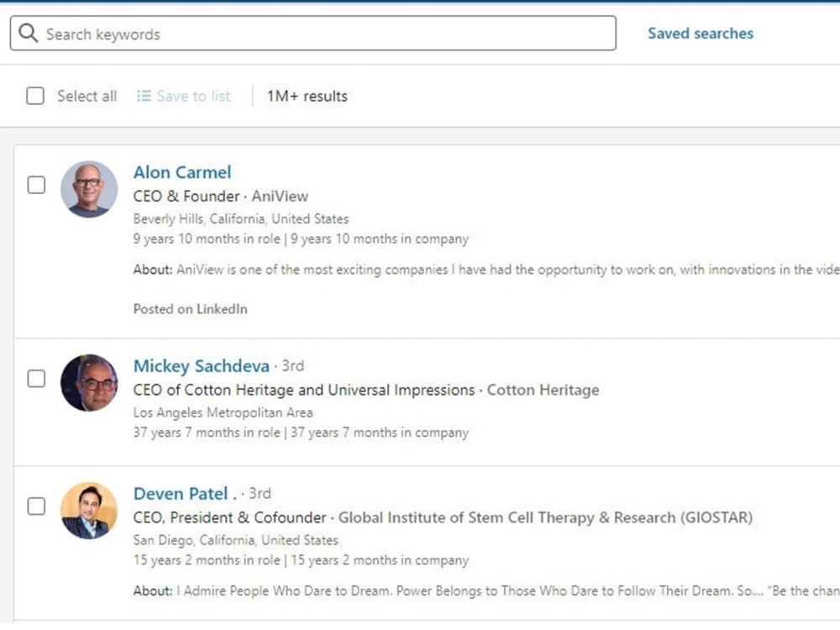This screenshot has width=840, height=630.
Task: Open Deven Patel's profile photo
Action: 89,511
